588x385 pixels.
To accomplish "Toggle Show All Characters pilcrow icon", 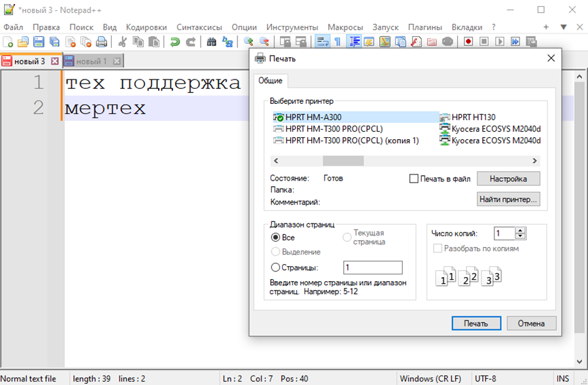I will tap(338, 41).
